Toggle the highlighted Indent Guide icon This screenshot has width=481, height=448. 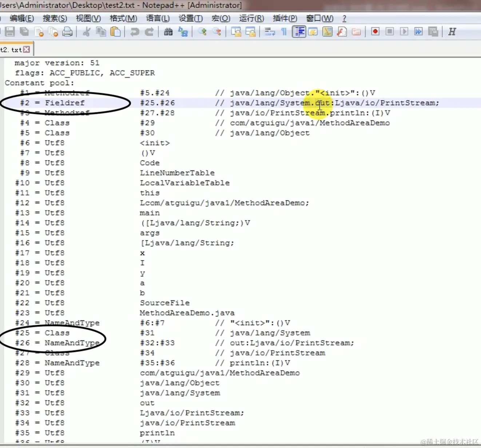point(299,32)
